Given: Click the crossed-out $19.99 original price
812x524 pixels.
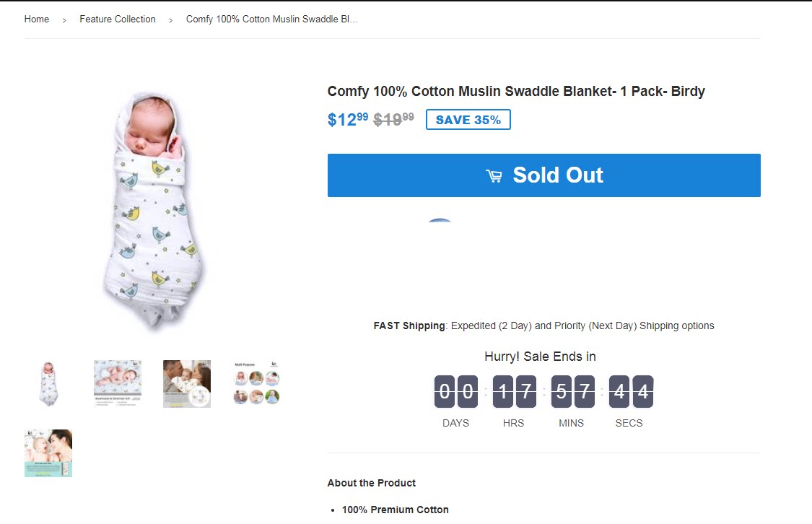Looking at the screenshot, I should (393, 119).
